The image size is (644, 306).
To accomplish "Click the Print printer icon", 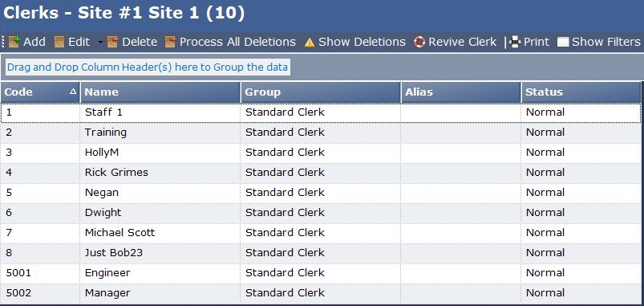I will (515, 42).
